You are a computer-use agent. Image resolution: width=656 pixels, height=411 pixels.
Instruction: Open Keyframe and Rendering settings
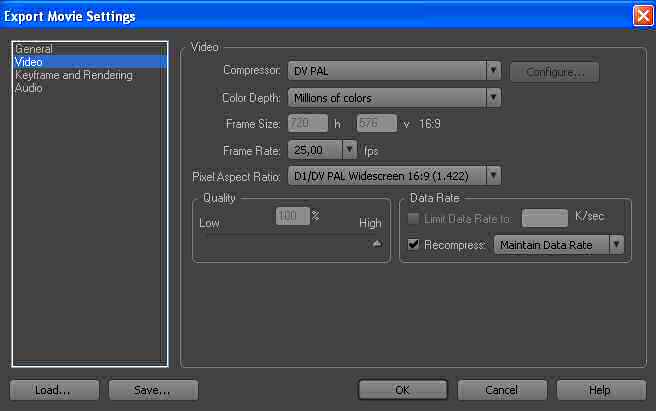point(74,75)
